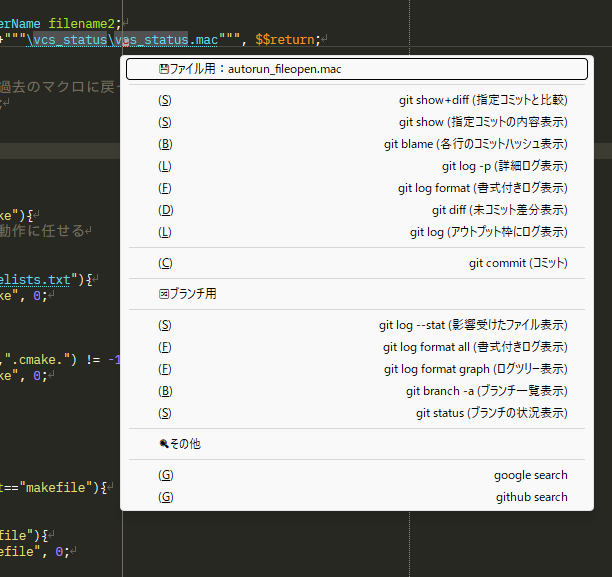Screen dimensions: 612x577
Task: Click git commit (コミット) entry
Action: point(357,263)
